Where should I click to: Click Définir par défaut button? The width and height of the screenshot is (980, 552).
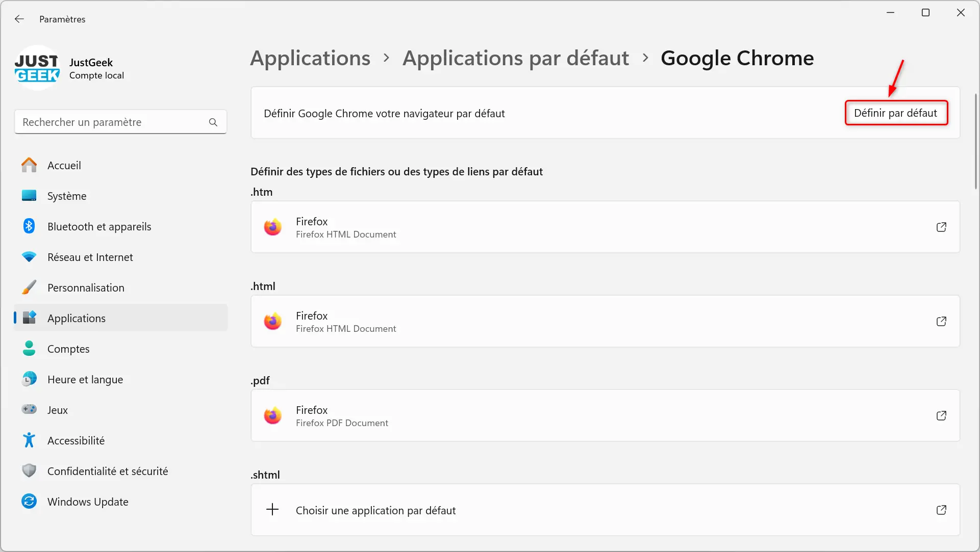tap(896, 113)
